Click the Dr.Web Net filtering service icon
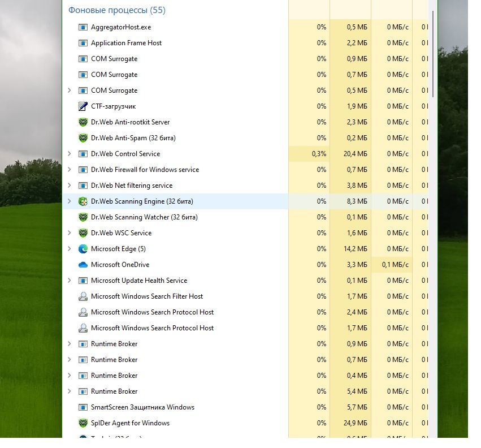 click(83, 186)
